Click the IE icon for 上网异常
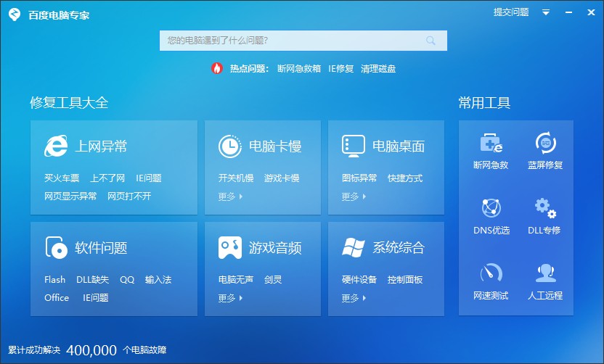This screenshot has height=364, width=604. (56, 146)
